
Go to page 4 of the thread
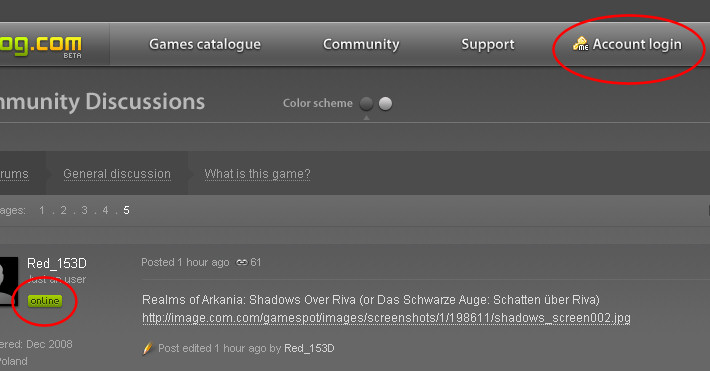pos(106,210)
